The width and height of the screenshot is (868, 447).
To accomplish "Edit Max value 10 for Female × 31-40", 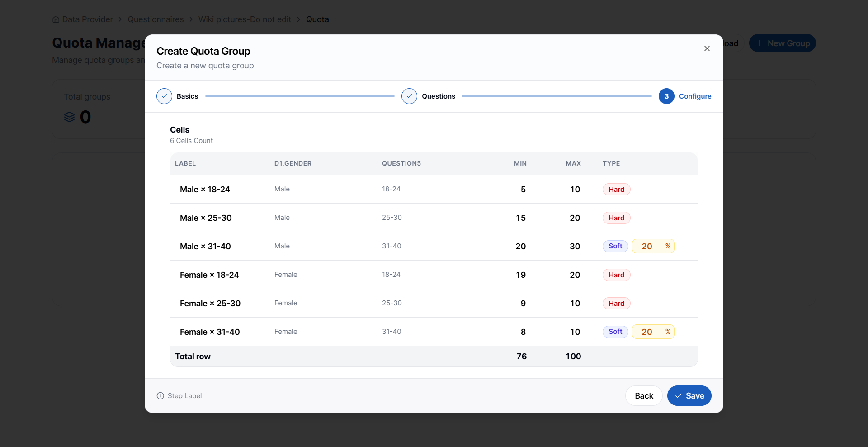I will click(575, 332).
